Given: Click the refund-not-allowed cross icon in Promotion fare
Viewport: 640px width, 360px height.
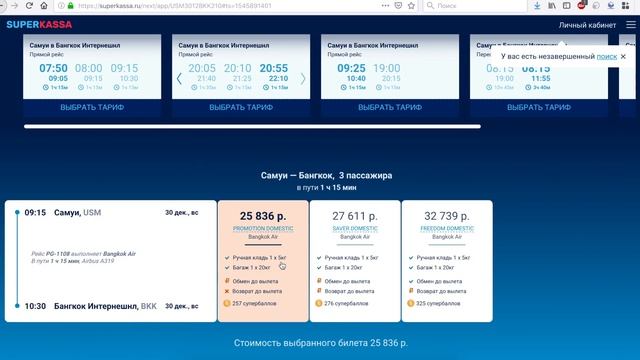Looking at the screenshot, I should pyautogui.click(x=227, y=291).
